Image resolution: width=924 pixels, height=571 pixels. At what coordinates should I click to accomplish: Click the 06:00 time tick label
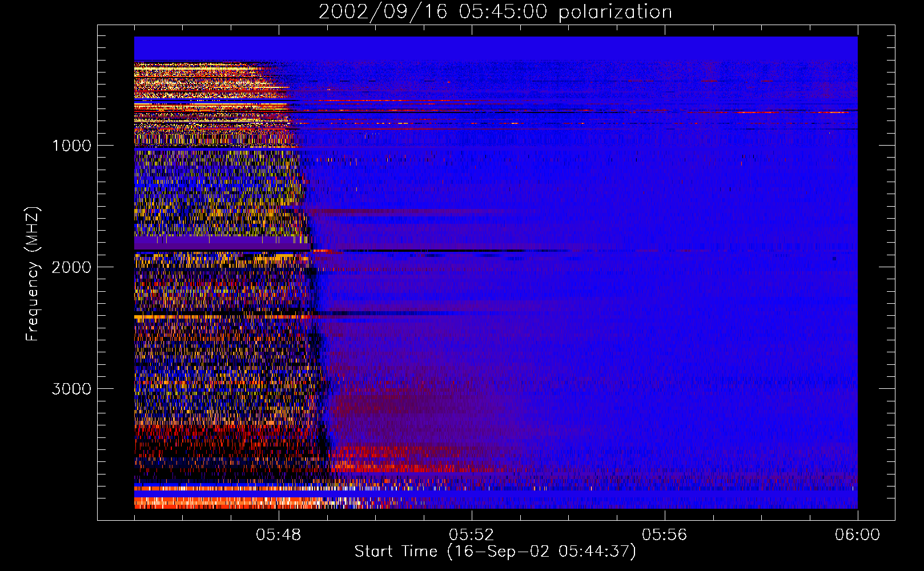[858, 535]
